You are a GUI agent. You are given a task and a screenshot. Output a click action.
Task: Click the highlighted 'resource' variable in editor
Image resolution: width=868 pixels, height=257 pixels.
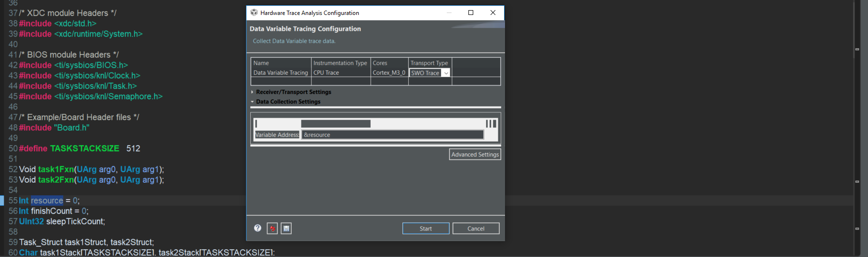(47, 201)
